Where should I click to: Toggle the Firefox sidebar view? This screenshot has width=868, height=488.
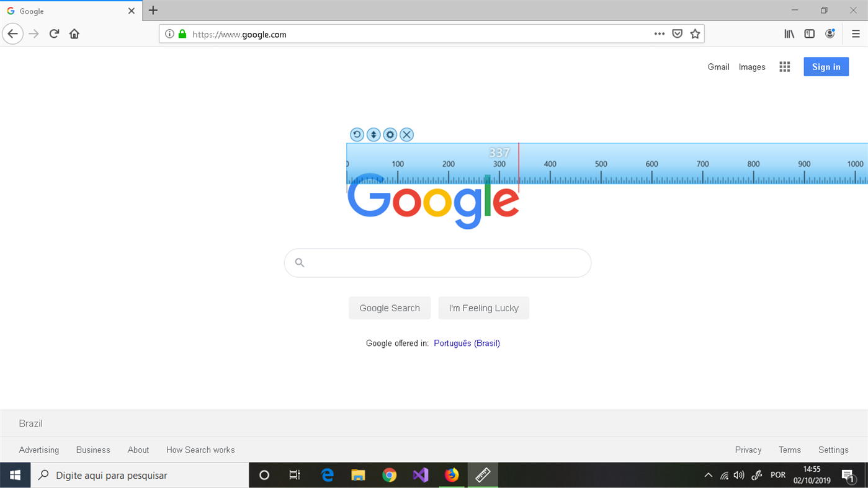810,34
